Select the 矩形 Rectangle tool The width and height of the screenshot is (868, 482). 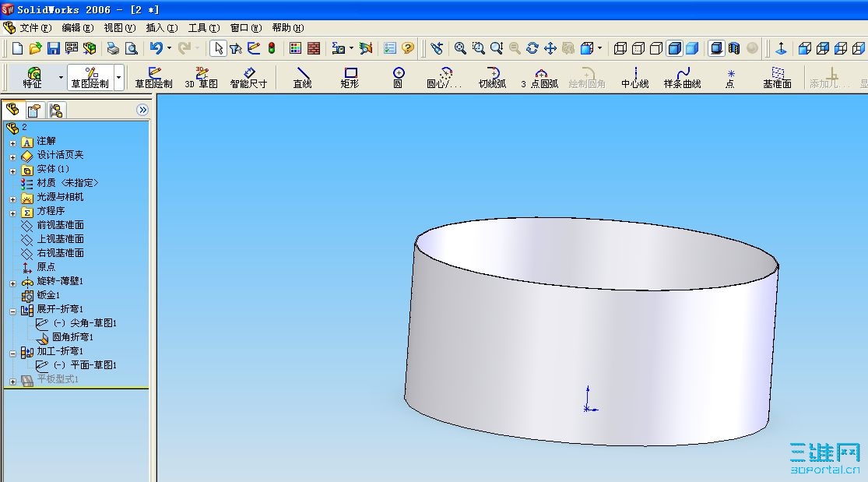pyautogui.click(x=350, y=78)
